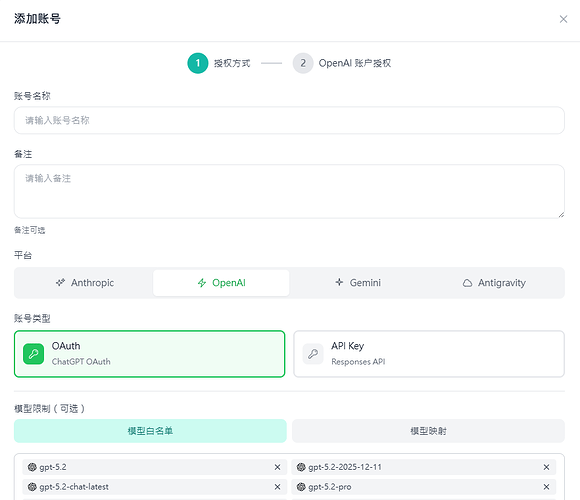Remove the gpt-5.2 model tag
This screenshot has width=580, height=500.
pos(277,467)
